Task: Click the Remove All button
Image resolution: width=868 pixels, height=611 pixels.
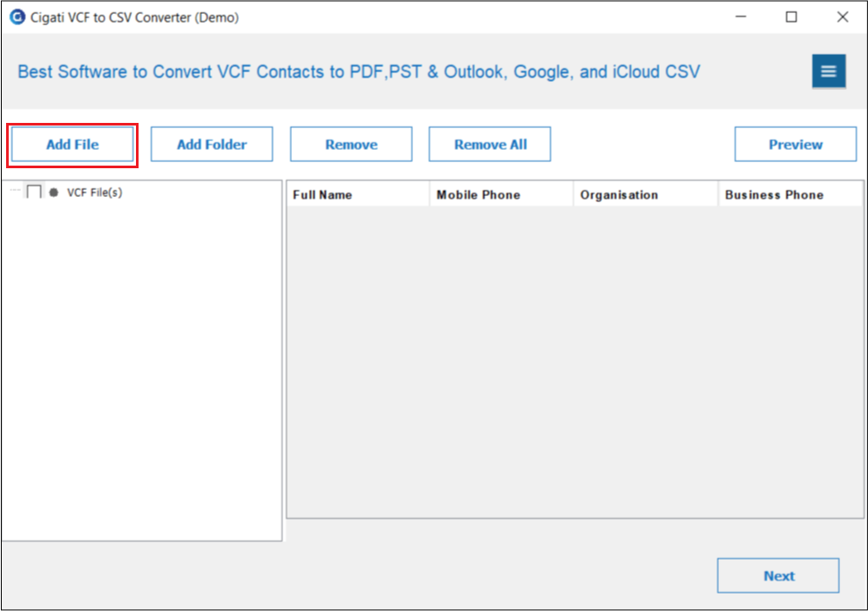Action: (490, 145)
